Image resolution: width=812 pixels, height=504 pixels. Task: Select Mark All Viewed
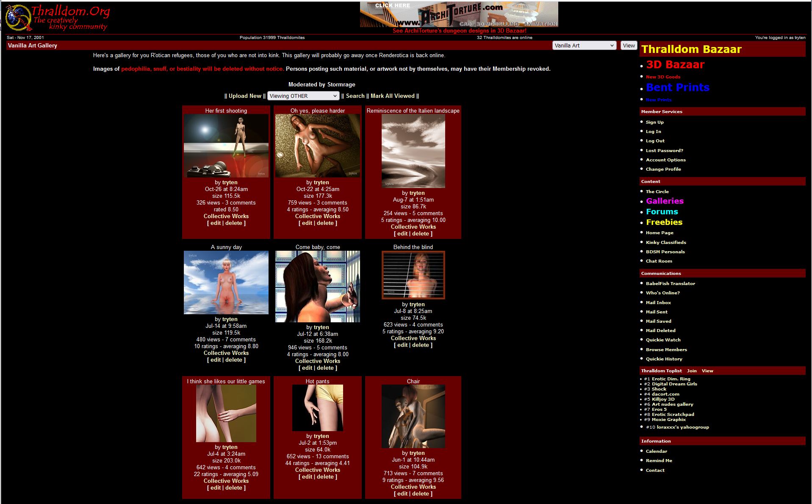click(x=392, y=96)
